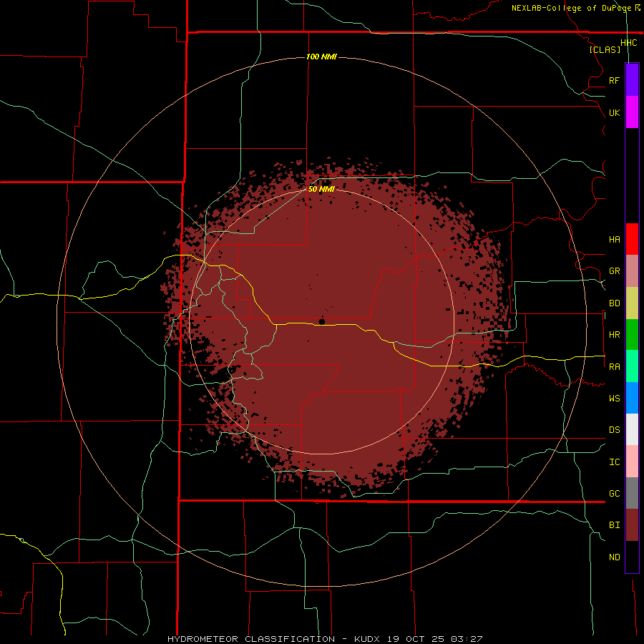Click the DS legend label
Screen dimensions: 644x644
[615, 430]
